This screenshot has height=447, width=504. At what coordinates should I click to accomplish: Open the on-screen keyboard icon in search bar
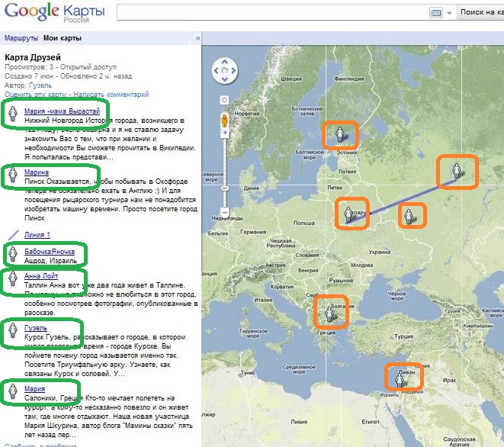[436, 12]
